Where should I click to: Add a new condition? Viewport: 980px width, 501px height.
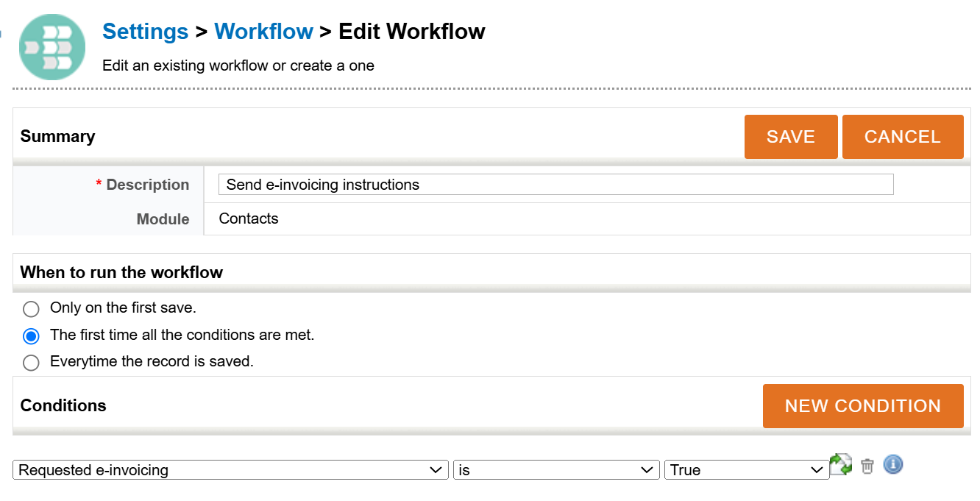click(x=862, y=405)
